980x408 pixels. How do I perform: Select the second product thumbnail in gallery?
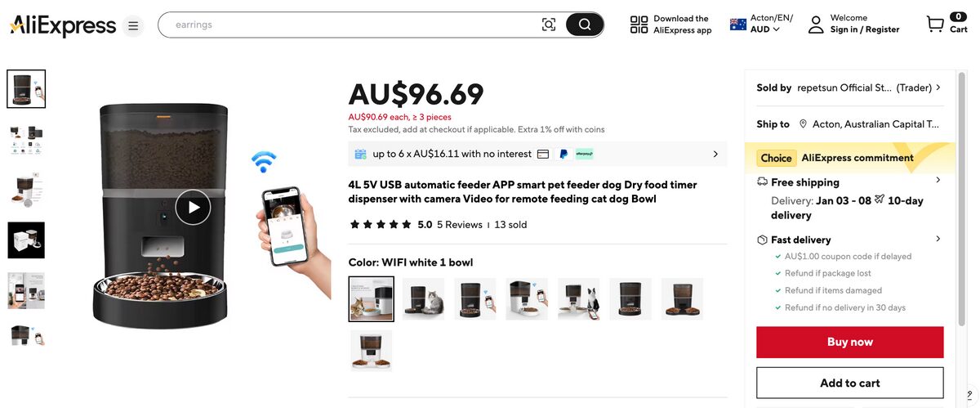pyautogui.click(x=26, y=141)
